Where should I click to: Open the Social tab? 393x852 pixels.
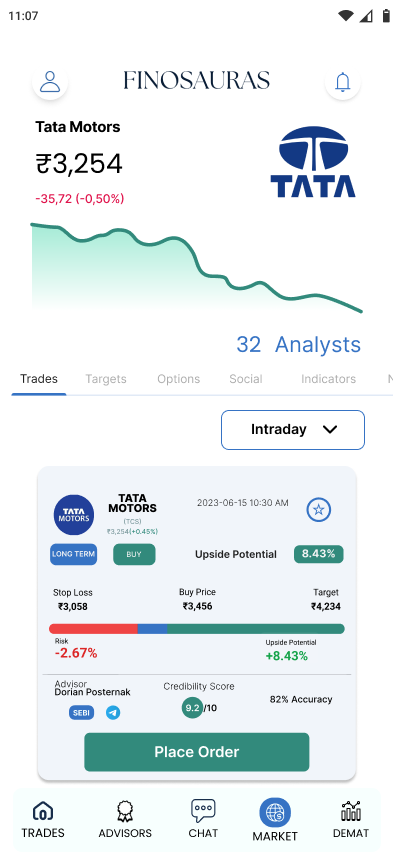click(x=246, y=379)
